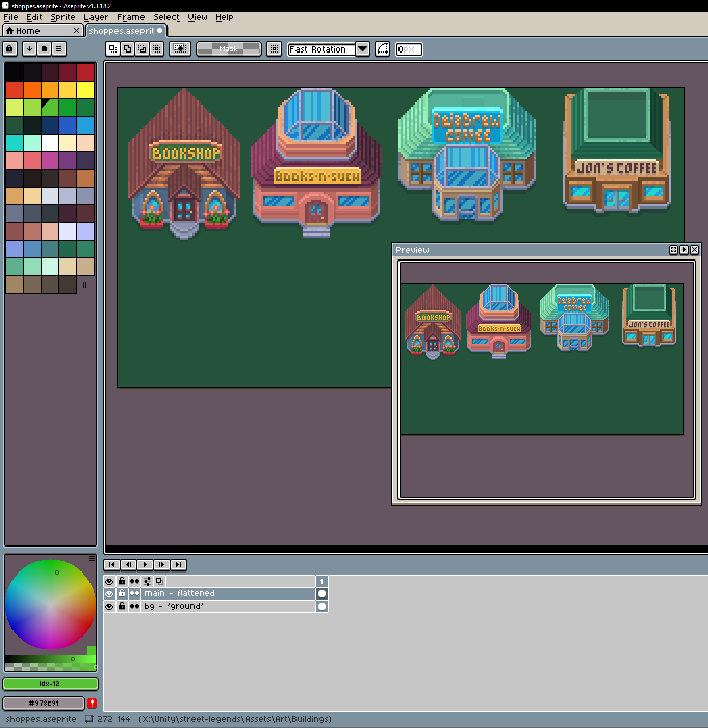
Task: Click the palette lock icon
Action: pyautogui.click(x=10, y=49)
